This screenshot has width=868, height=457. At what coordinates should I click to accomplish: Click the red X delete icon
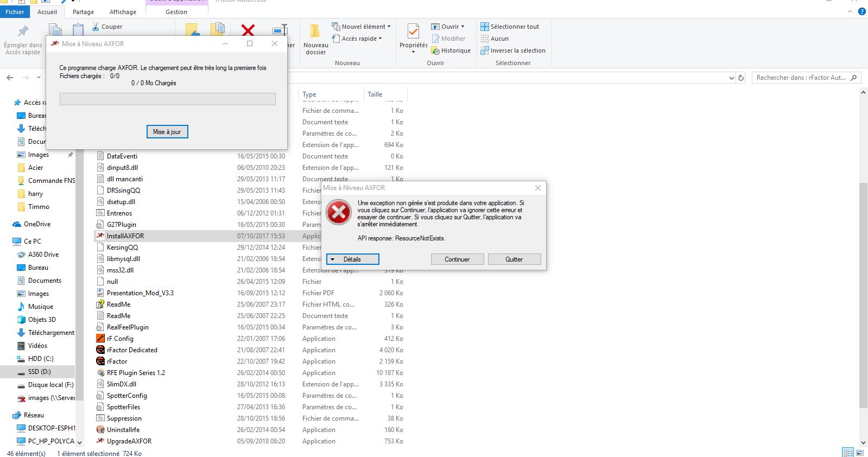click(248, 30)
